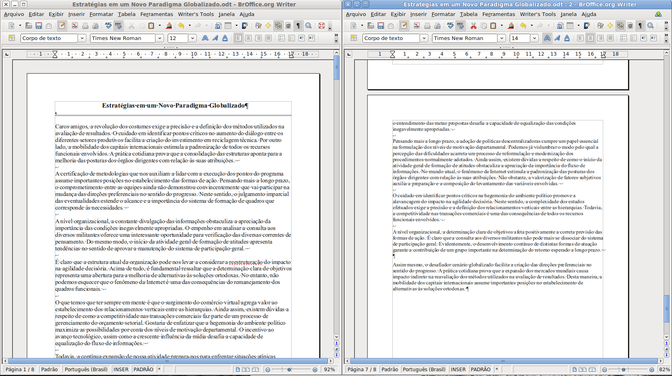This screenshot has width=672, height=376.
Task: Expand font size dropdown showing 14
Action: point(534,38)
